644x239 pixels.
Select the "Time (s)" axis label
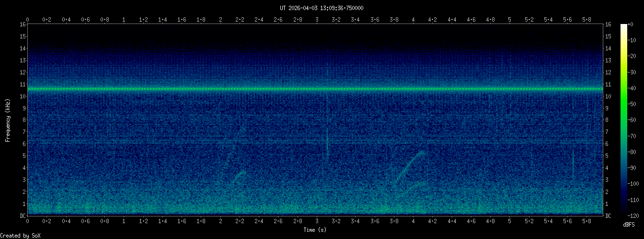coord(315,230)
